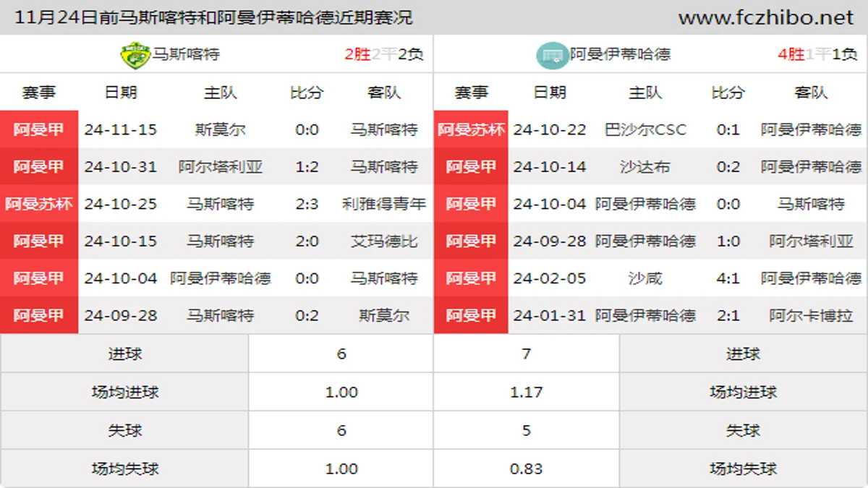Click the 阿曼甲 tag on the 24-11-15 row

(x=39, y=129)
